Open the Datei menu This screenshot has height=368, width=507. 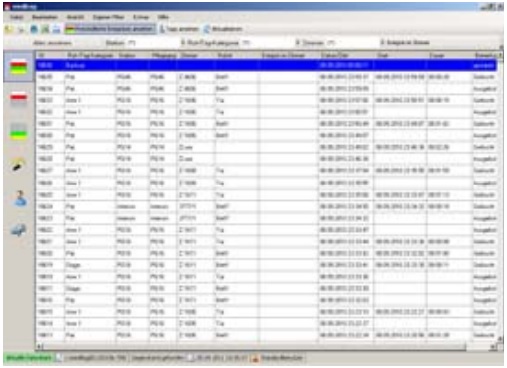(17, 17)
